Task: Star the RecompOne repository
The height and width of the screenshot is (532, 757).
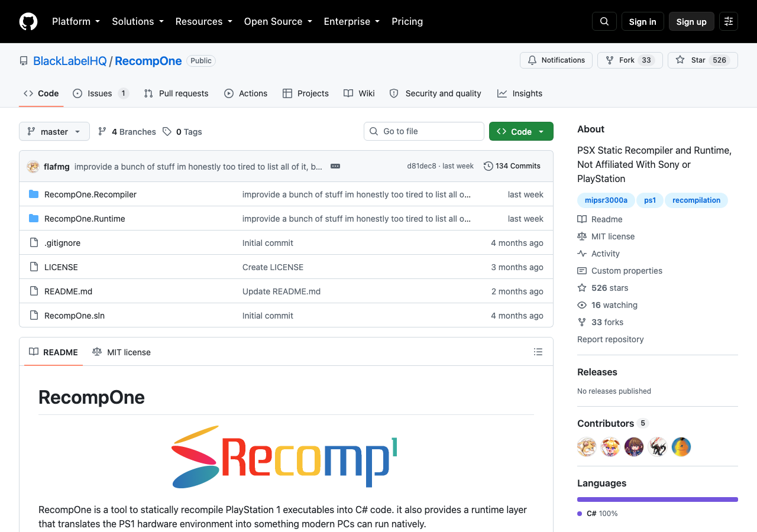Action: 703,60
